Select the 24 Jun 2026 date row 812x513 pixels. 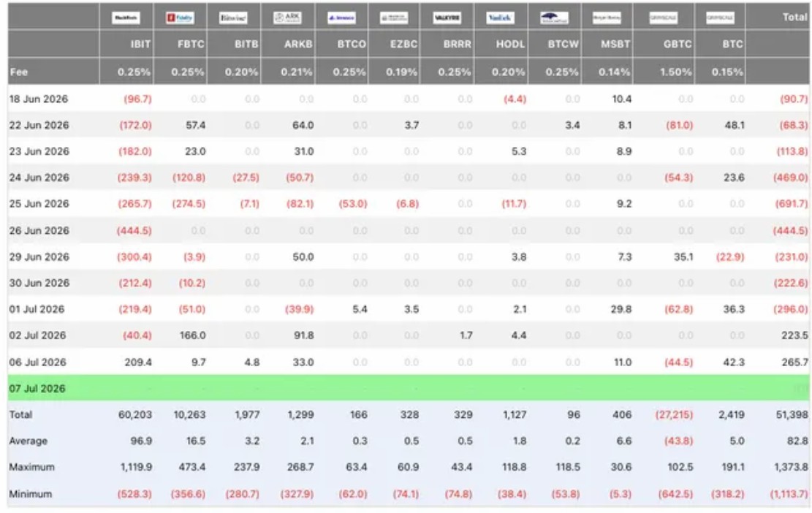[x=408, y=178]
